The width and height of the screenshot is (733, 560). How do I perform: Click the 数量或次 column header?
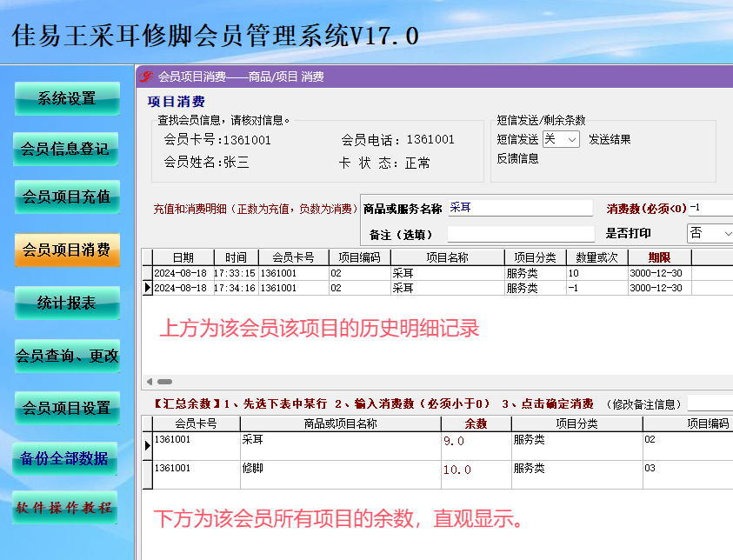[597, 257]
